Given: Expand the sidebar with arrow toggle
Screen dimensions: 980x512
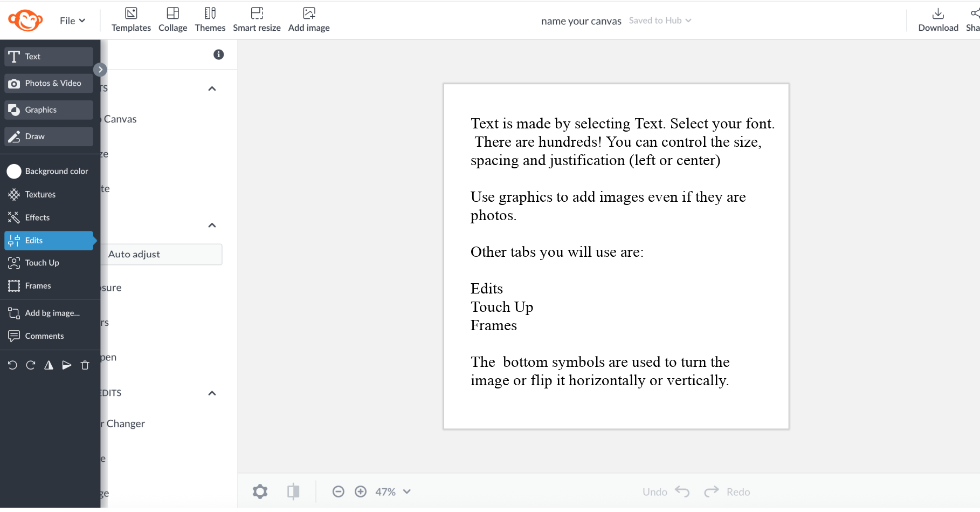Looking at the screenshot, I should (x=100, y=70).
